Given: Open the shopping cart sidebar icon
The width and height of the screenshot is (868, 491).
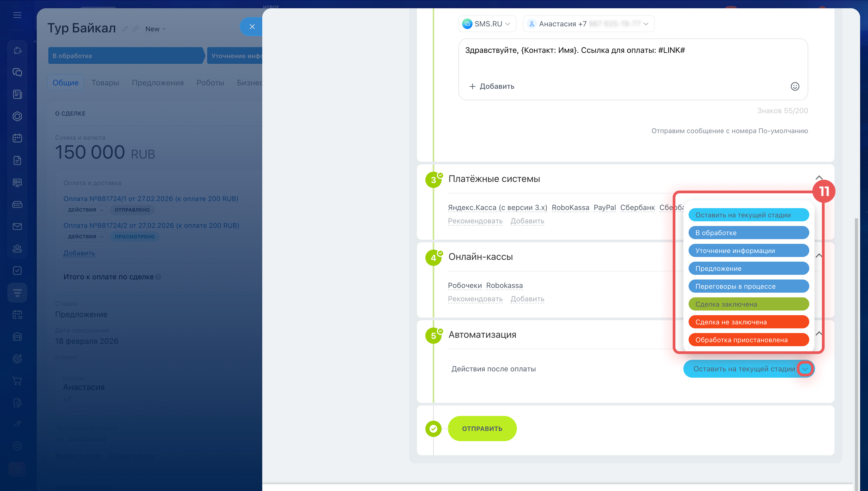Looking at the screenshot, I should click(x=17, y=381).
